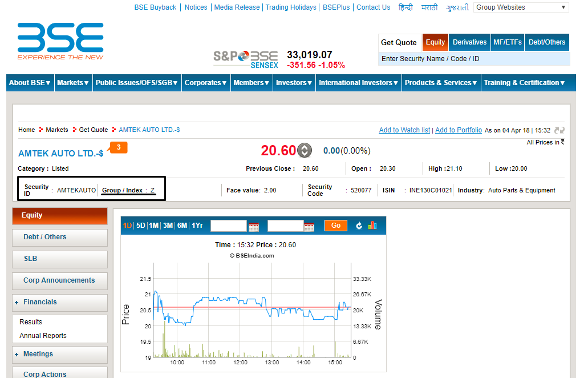Select the Debt/Others quote tab
Image resolution: width=588 pixels, height=378 pixels.
pos(547,42)
